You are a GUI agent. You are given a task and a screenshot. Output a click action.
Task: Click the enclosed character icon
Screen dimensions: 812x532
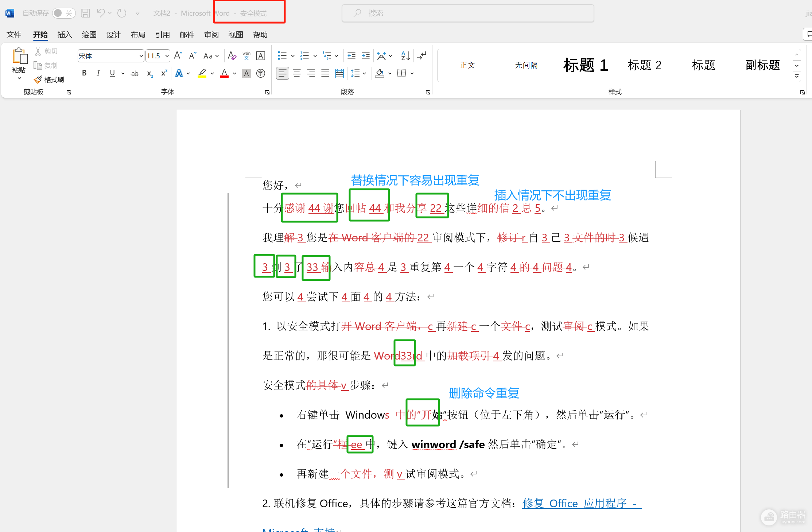(x=261, y=73)
